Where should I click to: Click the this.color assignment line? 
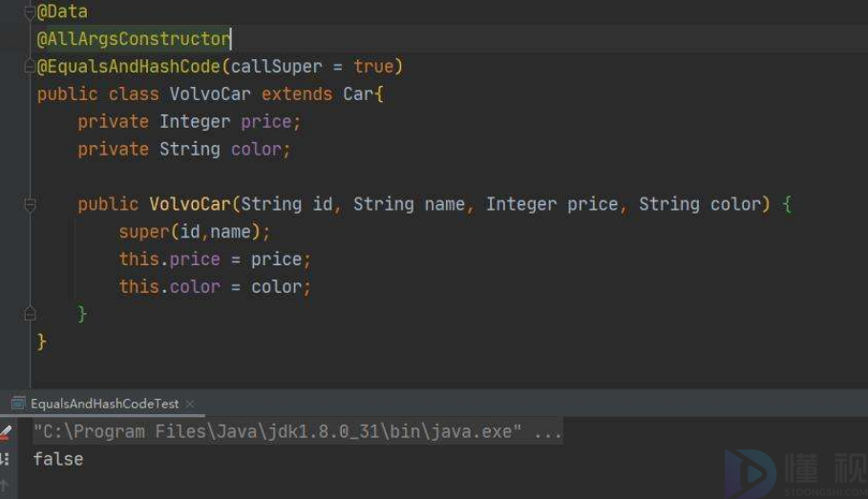215,287
